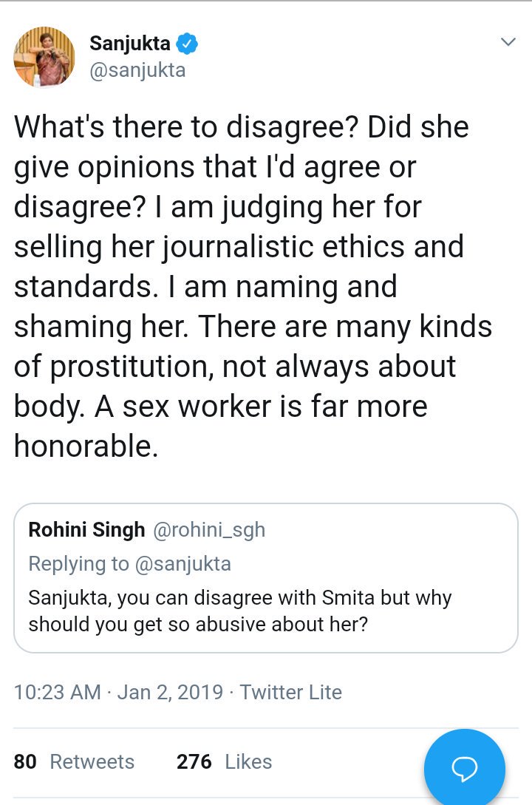
Task: Click the Jan 2, 2019 date
Action: tap(169, 692)
